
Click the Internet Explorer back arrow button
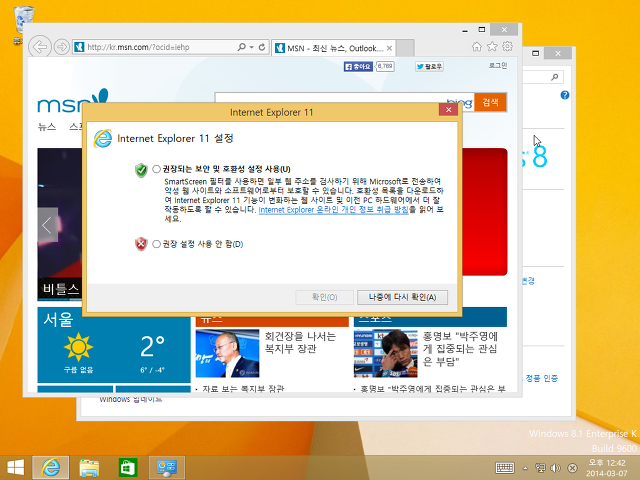tap(40, 47)
